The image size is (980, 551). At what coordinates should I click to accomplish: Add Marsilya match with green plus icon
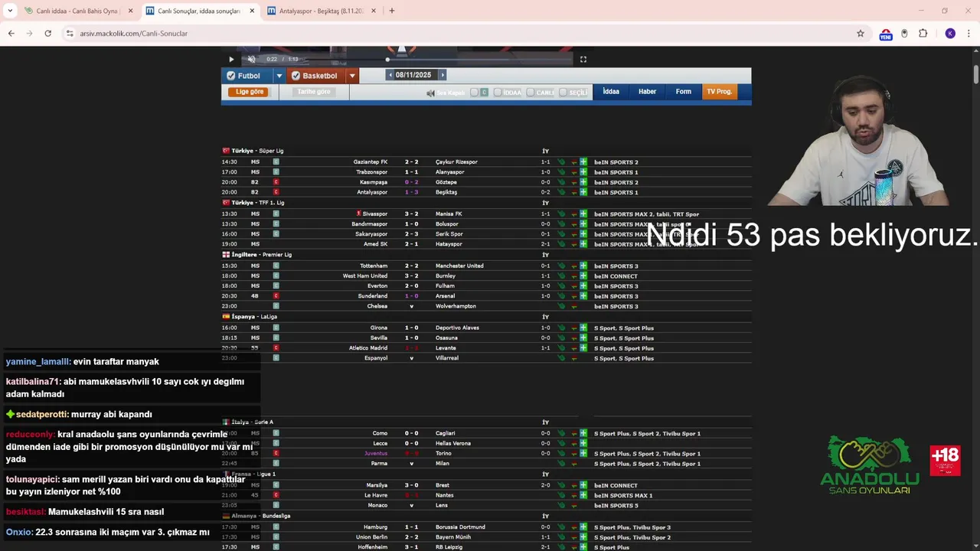pyautogui.click(x=583, y=485)
